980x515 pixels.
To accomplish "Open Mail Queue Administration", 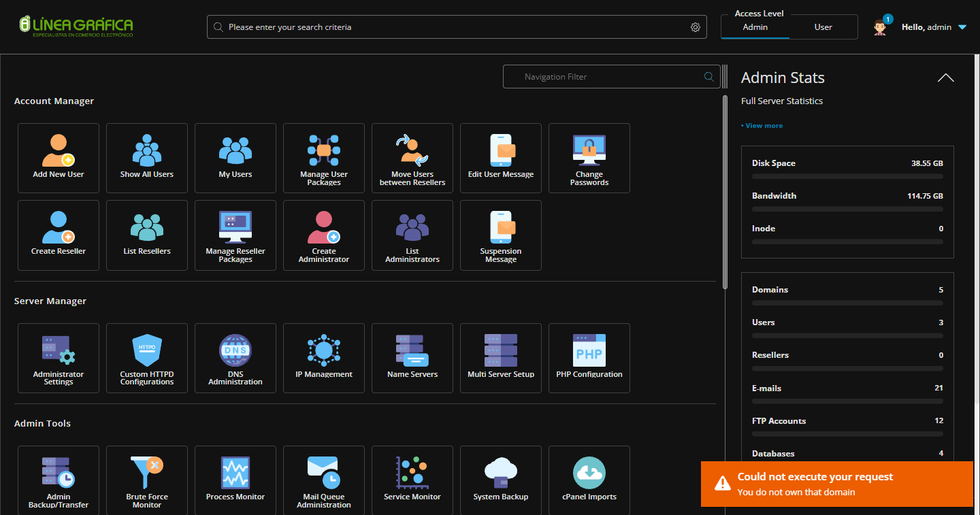I will pyautogui.click(x=324, y=480).
